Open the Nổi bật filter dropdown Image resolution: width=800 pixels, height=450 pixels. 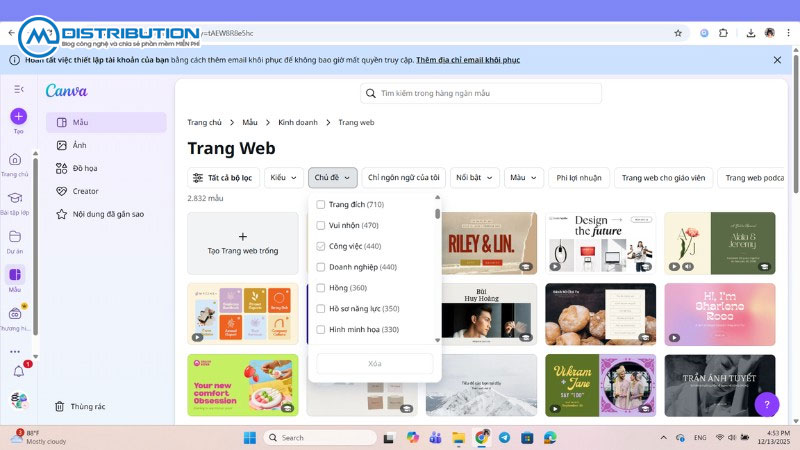[x=474, y=178]
